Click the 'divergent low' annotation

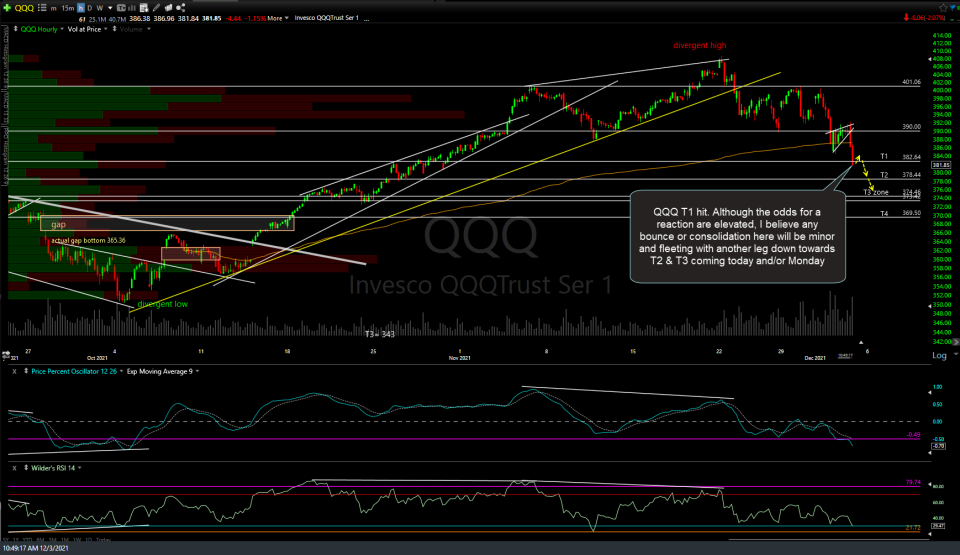tap(163, 304)
